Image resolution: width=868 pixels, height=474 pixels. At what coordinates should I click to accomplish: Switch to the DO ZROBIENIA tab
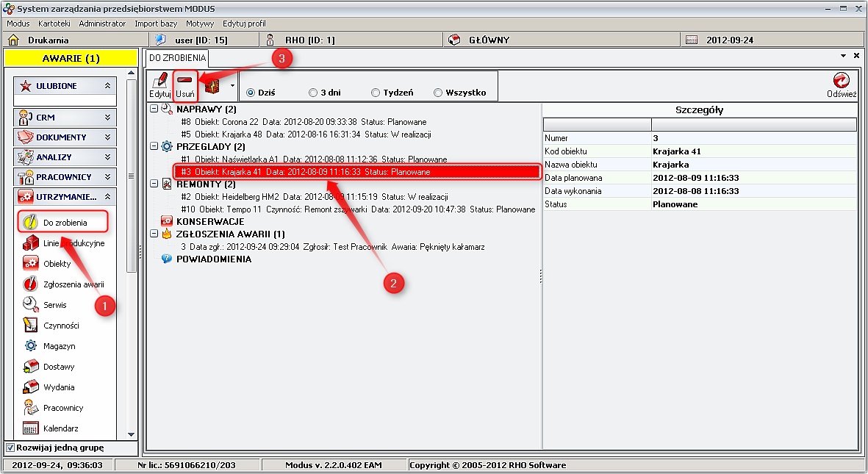177,57
